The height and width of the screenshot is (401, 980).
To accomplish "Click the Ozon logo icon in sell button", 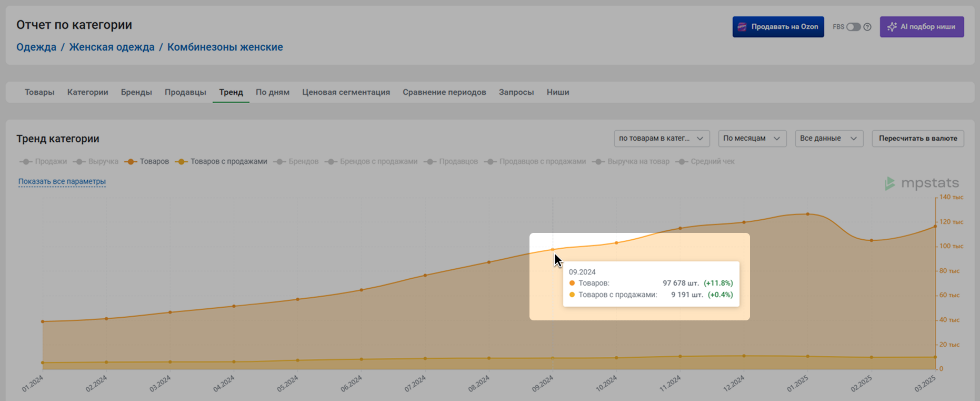I will pos(742,27).
